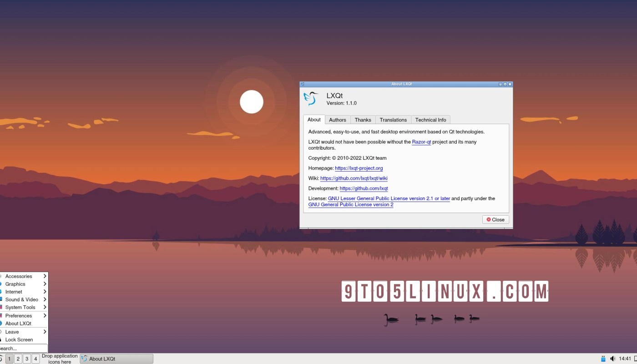Open the GNU Lesser General Public License link

click(x=389, y=198)
